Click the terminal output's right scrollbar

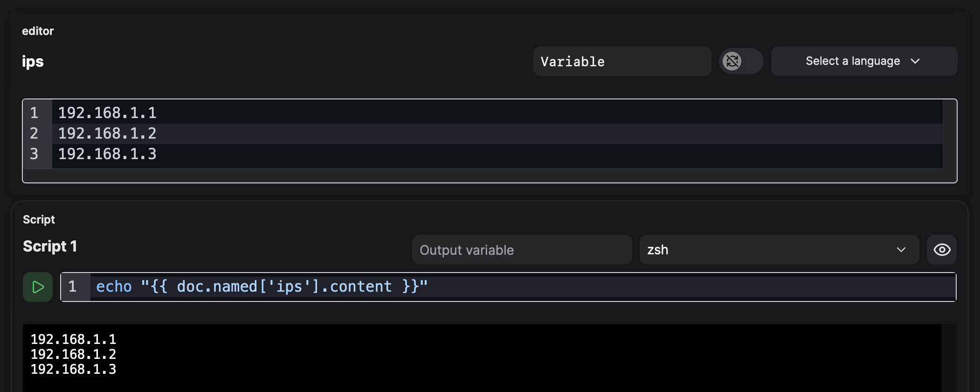[x=949, y=357]
